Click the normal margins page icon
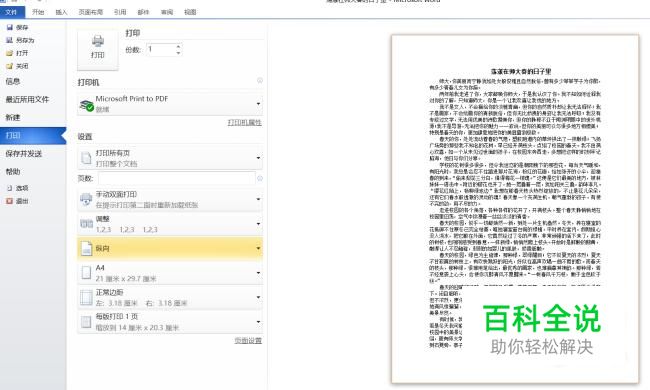This screenshot has width=650, height=390. [86, 297]
